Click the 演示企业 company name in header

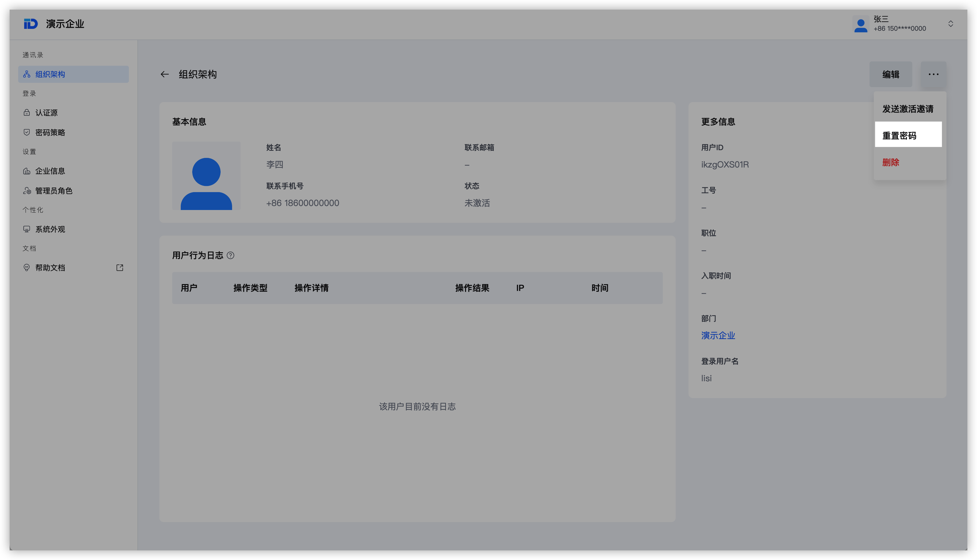pos(65,24)
